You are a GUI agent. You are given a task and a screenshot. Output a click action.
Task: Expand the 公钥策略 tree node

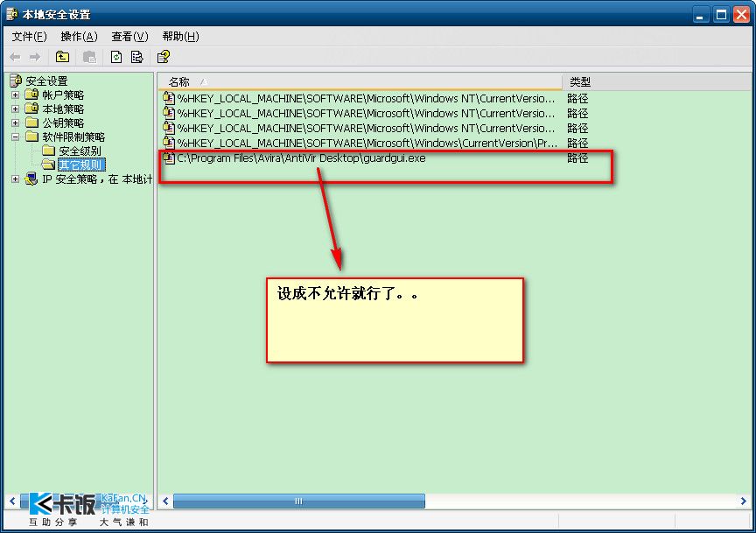coord(16,123)
